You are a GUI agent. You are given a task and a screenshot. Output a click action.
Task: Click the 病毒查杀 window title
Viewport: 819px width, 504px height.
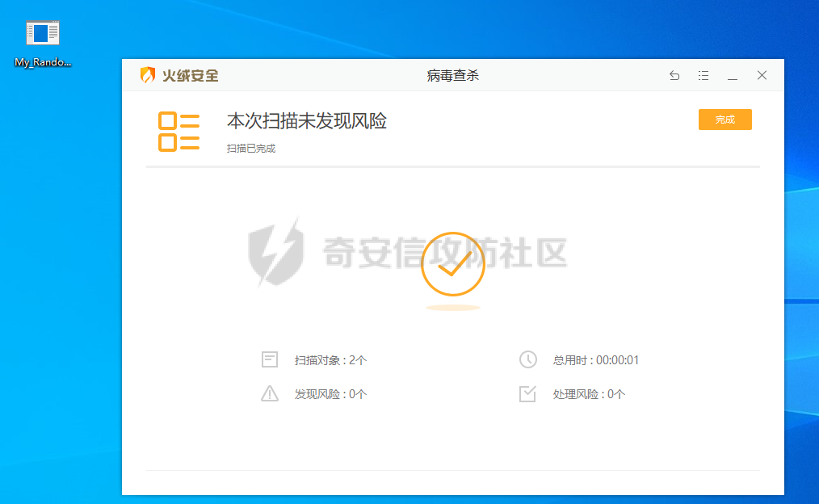coord(453,76)
